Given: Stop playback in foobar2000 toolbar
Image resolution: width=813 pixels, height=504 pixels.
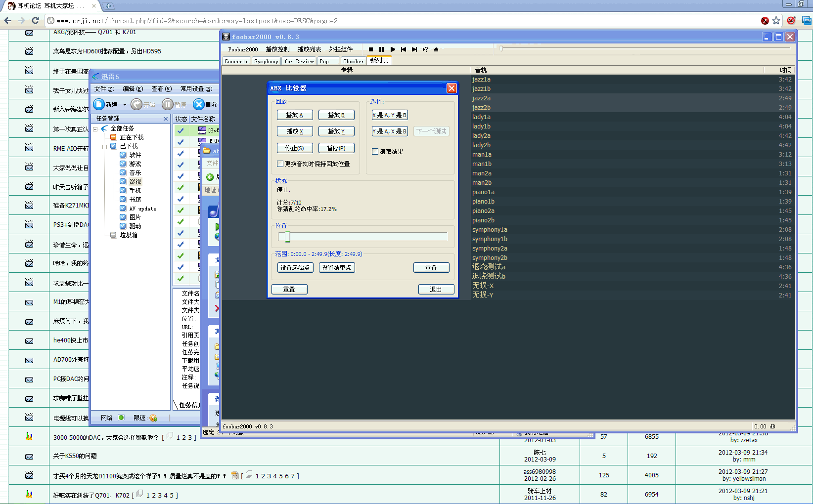Looking at the screenshot, I should (370, 49).
